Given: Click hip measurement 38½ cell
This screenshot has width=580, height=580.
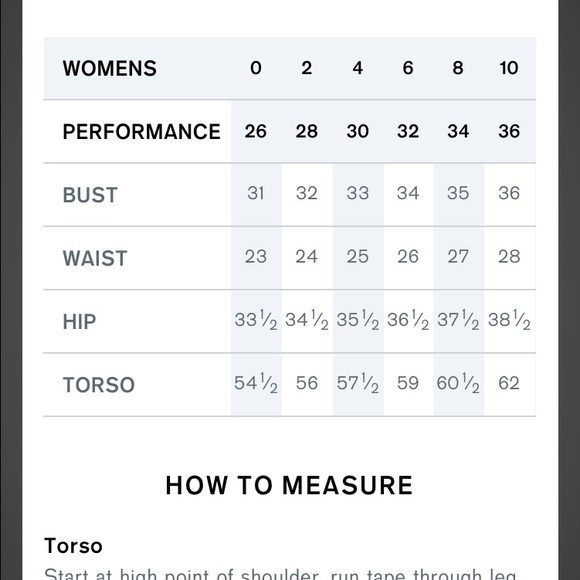Looking at the screenshot, I should (509, 320).
